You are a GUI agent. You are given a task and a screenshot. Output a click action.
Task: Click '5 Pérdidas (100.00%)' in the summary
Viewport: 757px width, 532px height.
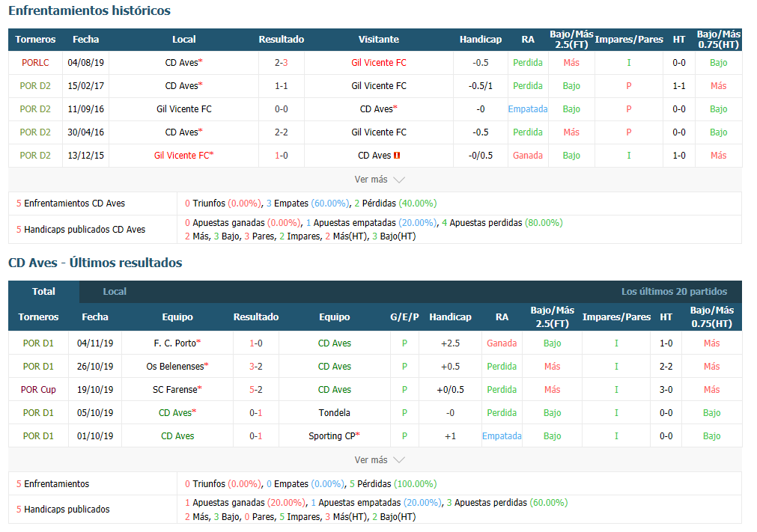click(393, 484)
